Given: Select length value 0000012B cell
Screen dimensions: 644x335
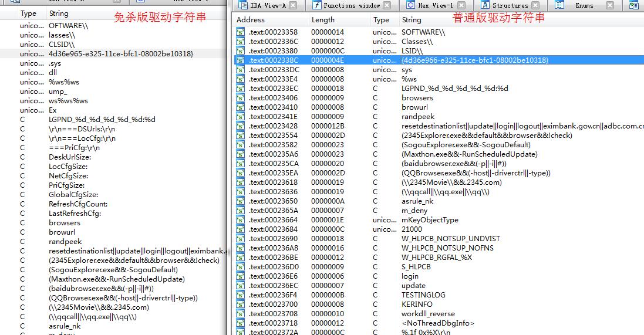Looking at the screenshot, I should [328, 127].
